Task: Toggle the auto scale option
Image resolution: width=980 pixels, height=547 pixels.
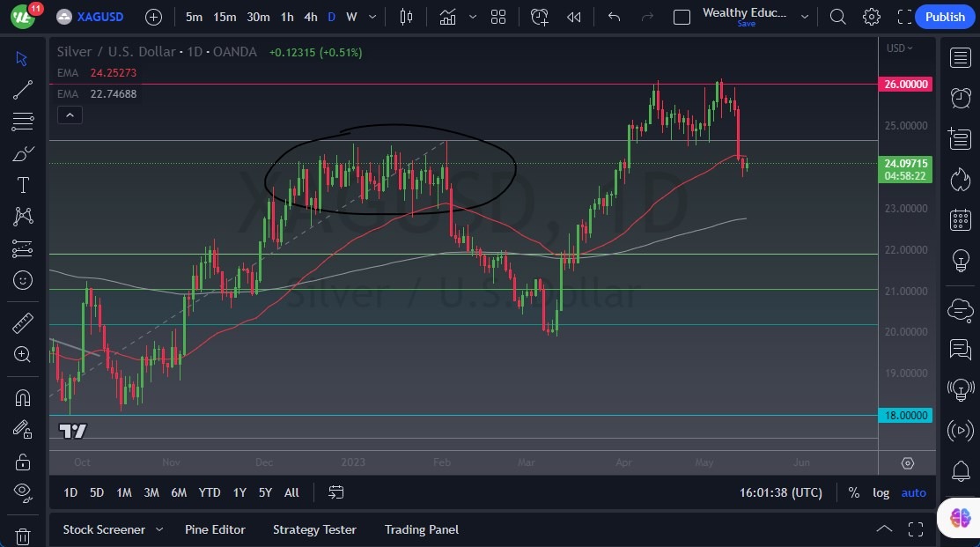Action: (x=913, y=492)
